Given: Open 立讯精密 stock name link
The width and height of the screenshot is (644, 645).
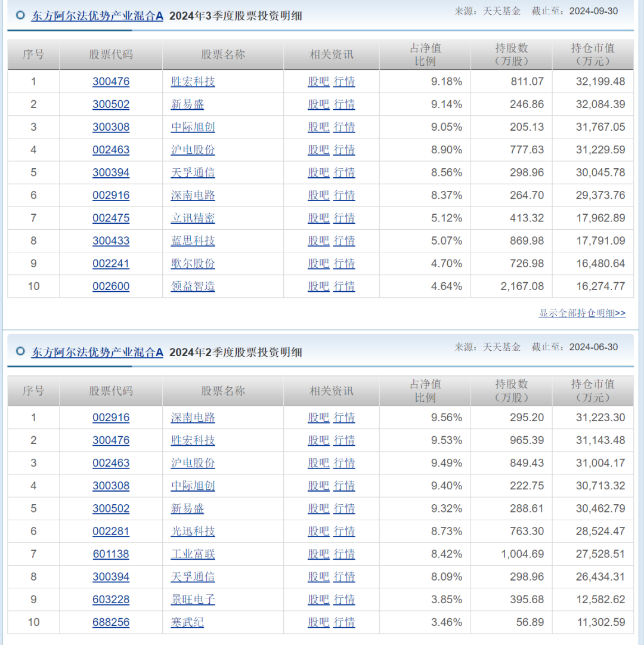Looking at the screenshot, I should 193,218.
